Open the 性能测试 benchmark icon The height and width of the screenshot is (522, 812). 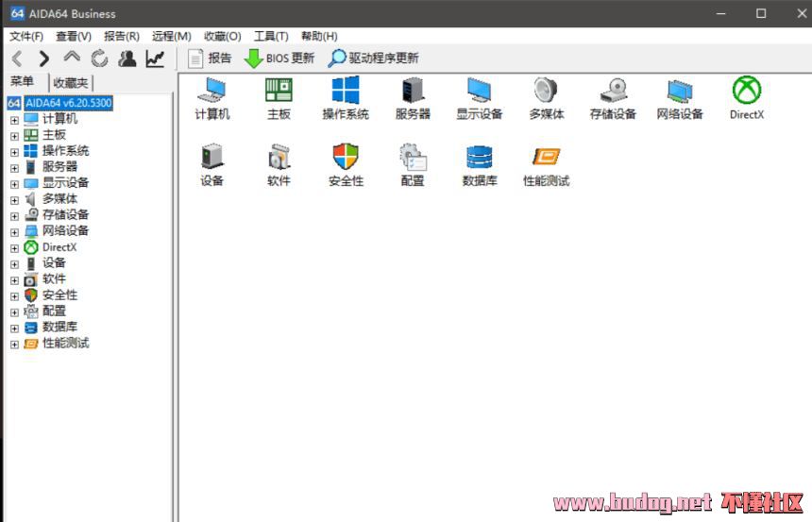point(546,164)
